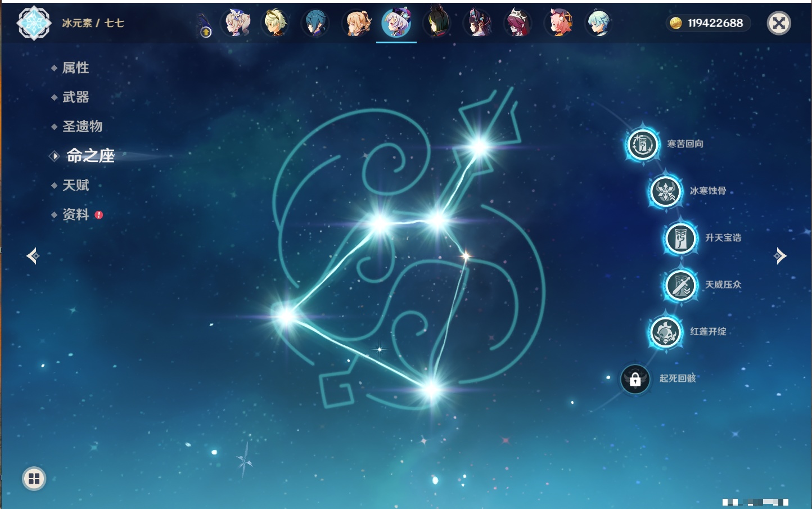The height and width of the screenshot is (509, 812).
Task: Open the 寒苦回向 constellation icon
Action: click(x=642, y=145)
